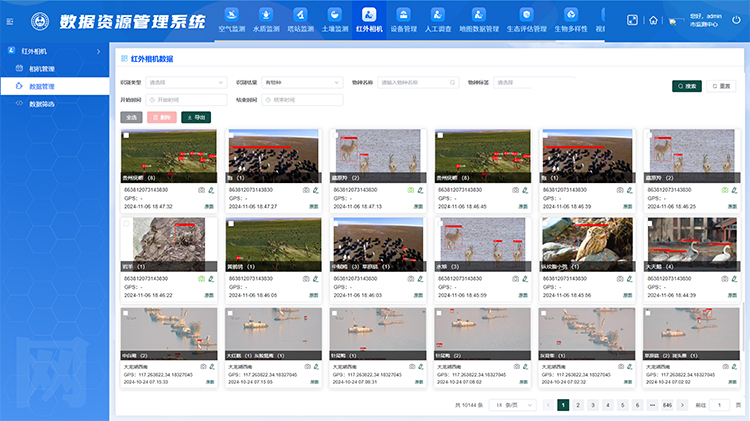Open the 人工调查 manual survey module
This screenshot has width=750, height=421.
(x=438, y=20)
